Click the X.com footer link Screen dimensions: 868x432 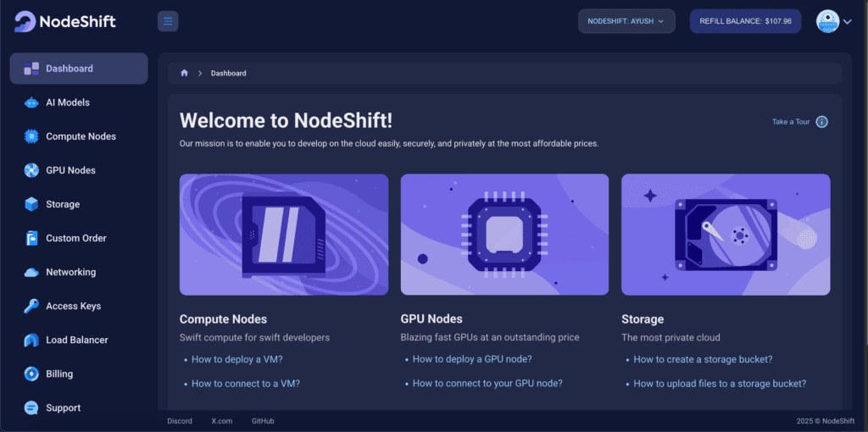click(x=222, y=421)
